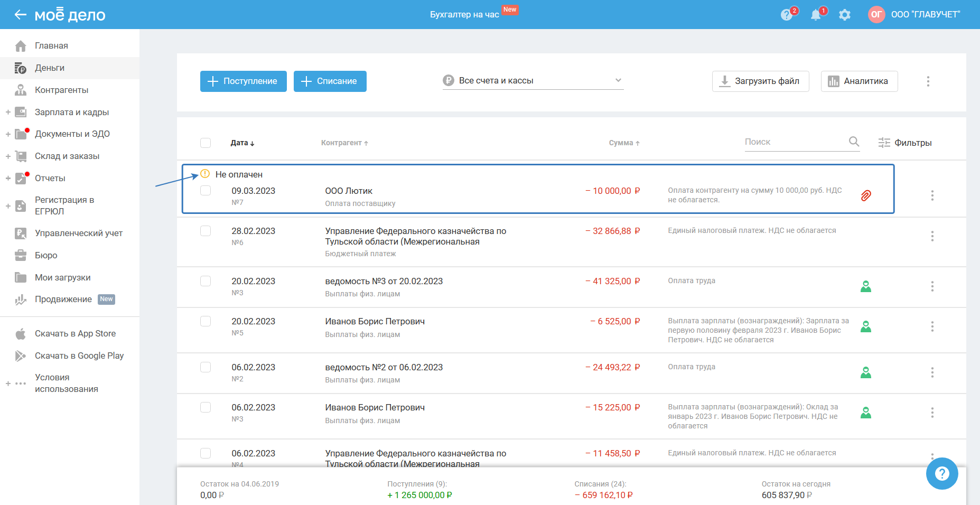Click the 'Аналитика' button
This screenshot has width=980, height=505.
(x=859, y=81)
